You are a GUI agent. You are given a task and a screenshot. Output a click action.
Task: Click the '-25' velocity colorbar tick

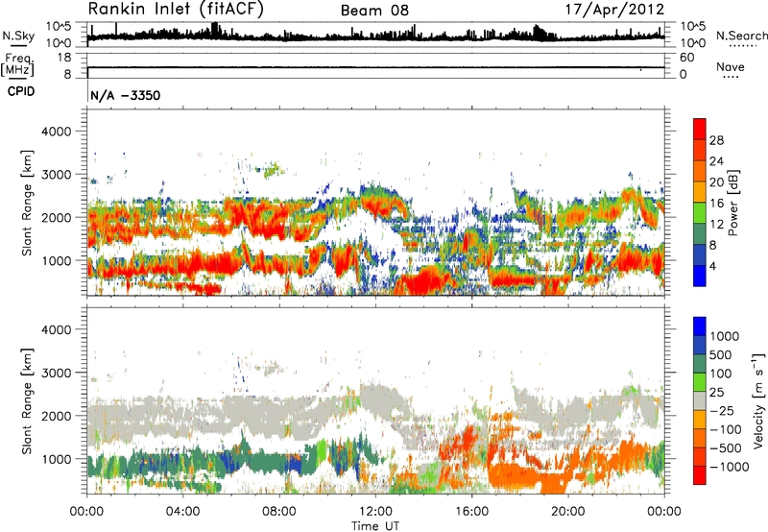pyautogui.click(x=721, y=411)
